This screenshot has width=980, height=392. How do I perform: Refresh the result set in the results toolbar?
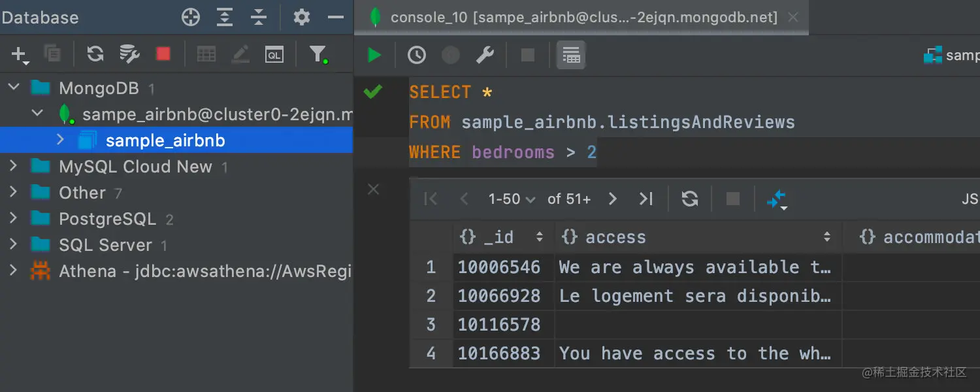(x=689, y=199)
